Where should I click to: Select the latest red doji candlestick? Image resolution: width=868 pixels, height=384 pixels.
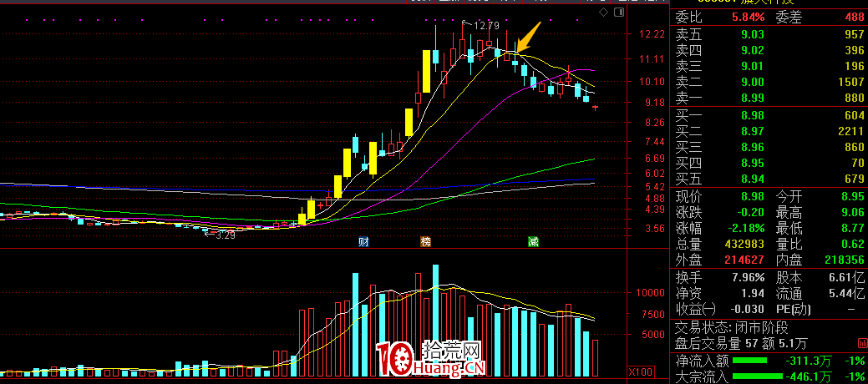coord(595,108)
